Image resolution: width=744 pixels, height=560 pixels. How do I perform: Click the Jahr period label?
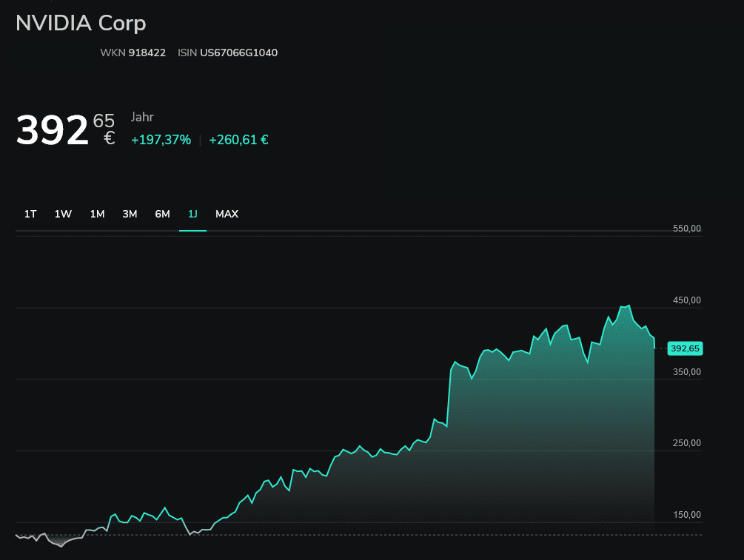[x=142, y=117]
